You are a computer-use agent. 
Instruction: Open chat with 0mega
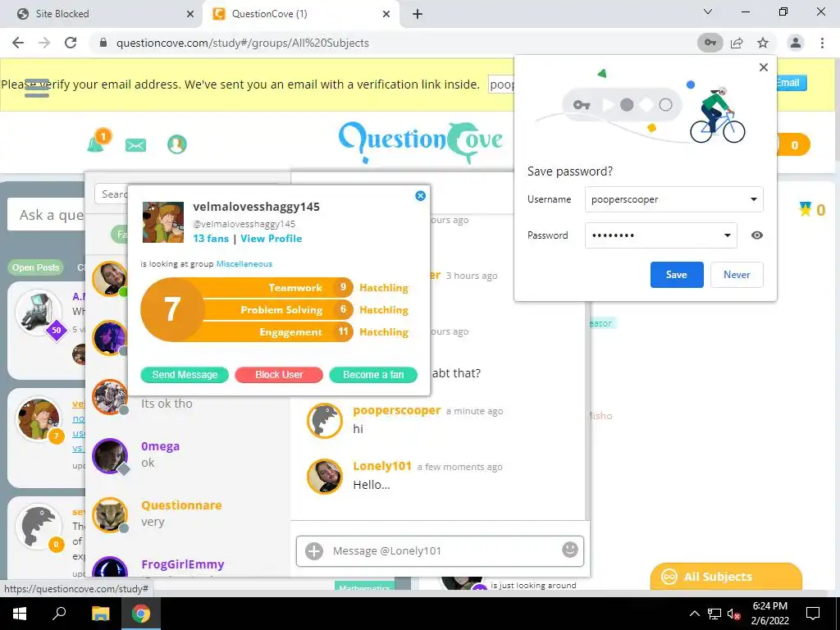click(x=188, y=454)
